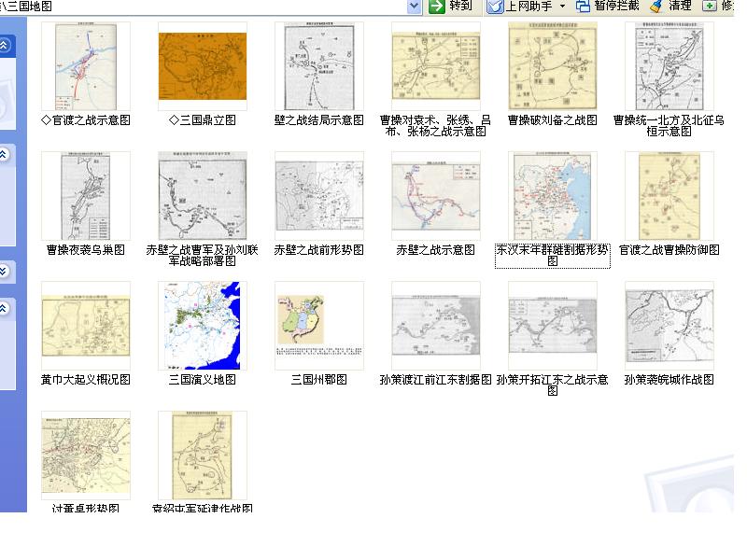
Task: Open the 上网助手 toolbar icon
Action: (x=495, y=7)
